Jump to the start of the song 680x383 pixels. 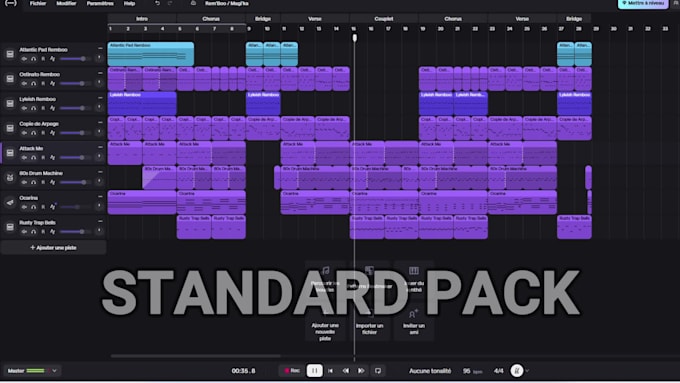click(330, 371)
